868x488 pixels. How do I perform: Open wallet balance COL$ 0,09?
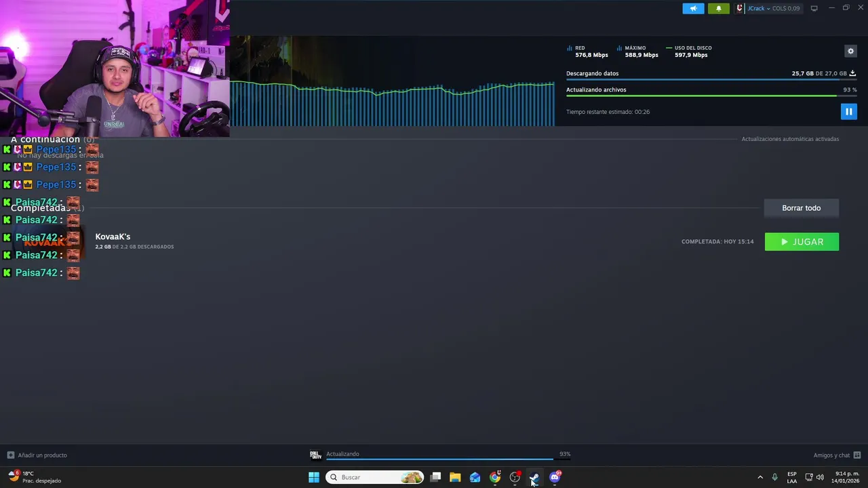pyautogui.click(x=786, y=8)
